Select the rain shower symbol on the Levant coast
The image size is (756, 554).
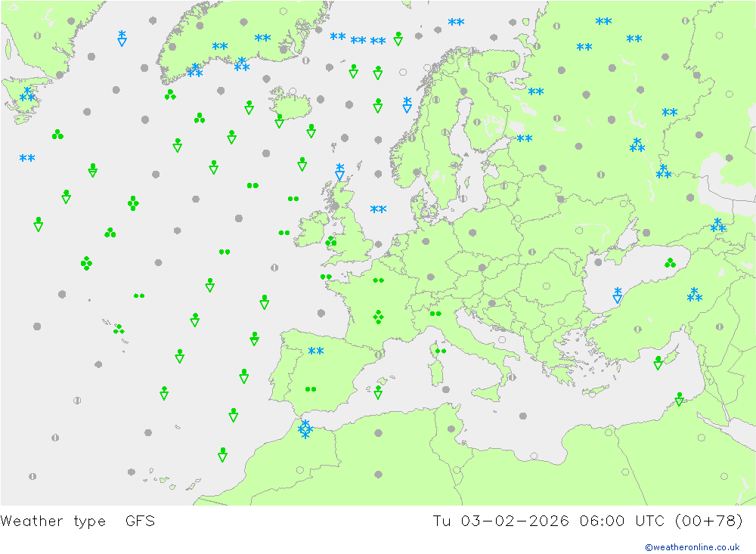[x=680, y=399]
